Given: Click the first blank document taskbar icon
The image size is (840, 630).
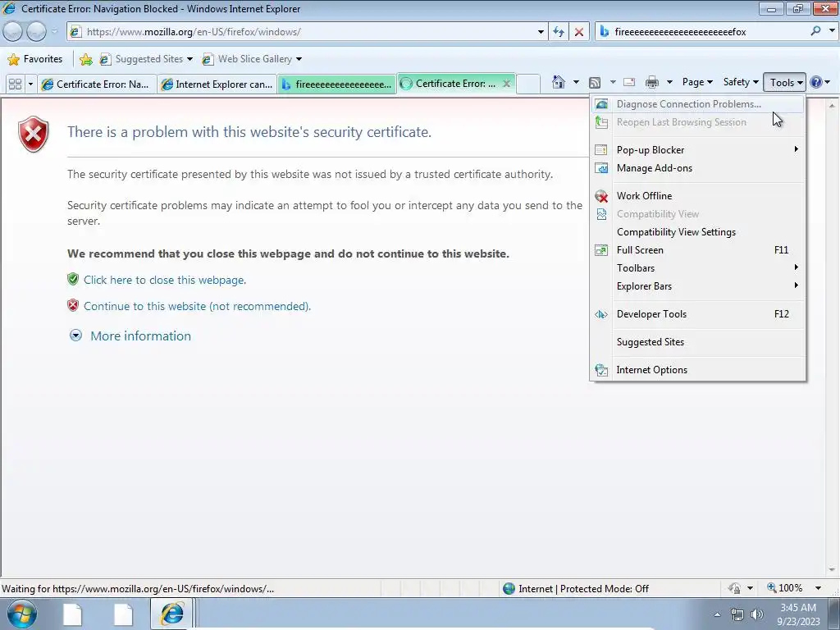Looking at the screenshot, I should pos(72,614).
